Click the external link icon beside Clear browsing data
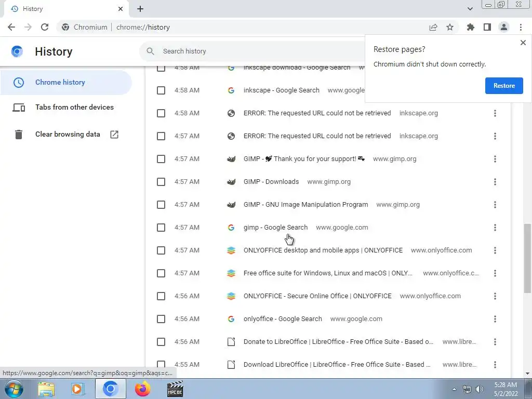Viewport: 532px width, 399px height. click(114, 135)
